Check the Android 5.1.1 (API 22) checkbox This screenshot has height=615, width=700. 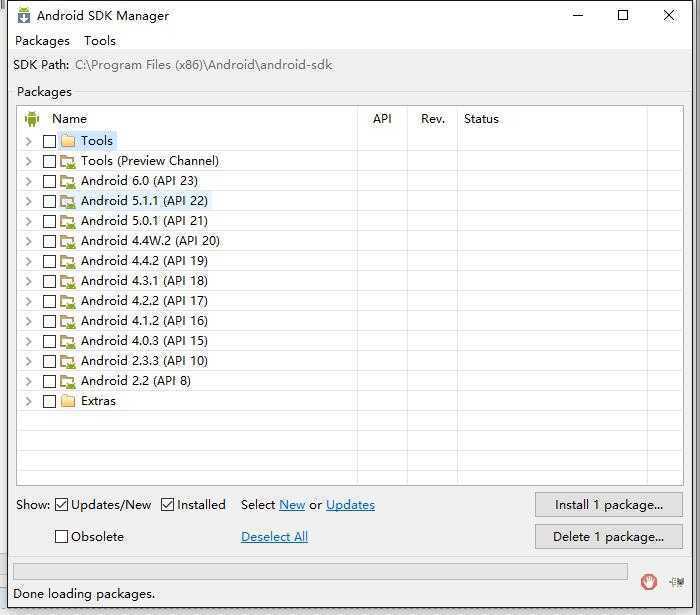(49, 202)
